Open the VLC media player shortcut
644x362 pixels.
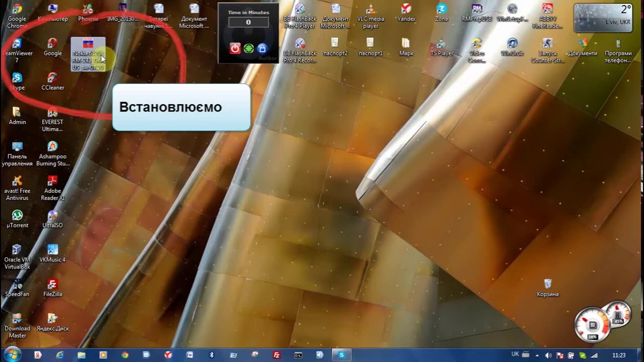(x=371, y=16)
